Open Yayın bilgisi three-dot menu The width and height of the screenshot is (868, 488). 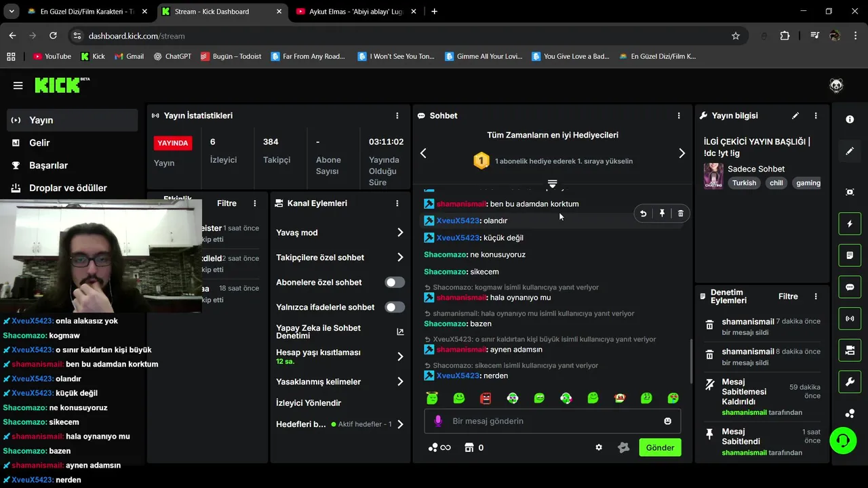tap(816, 116)
